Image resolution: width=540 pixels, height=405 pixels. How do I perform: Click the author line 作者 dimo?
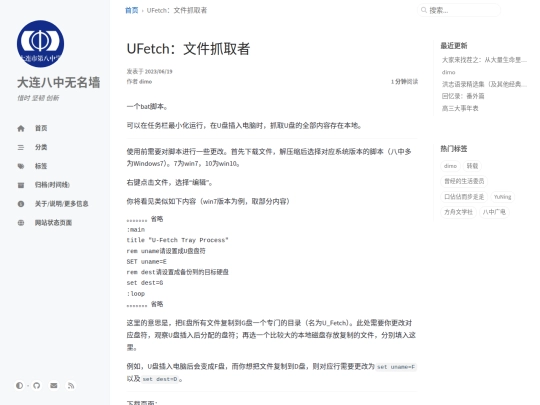point(139,82)
